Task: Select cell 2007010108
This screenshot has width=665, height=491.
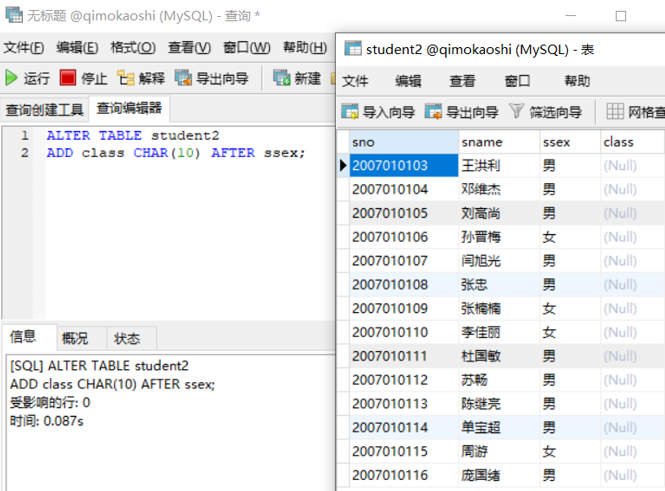Action: pos(403,285)
